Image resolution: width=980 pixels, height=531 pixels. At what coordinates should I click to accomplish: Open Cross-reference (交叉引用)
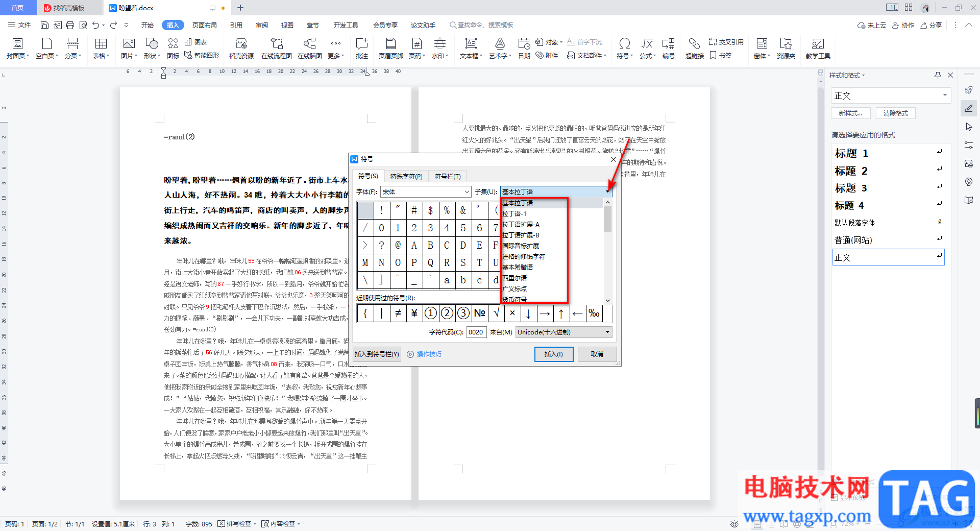(726, 42)
